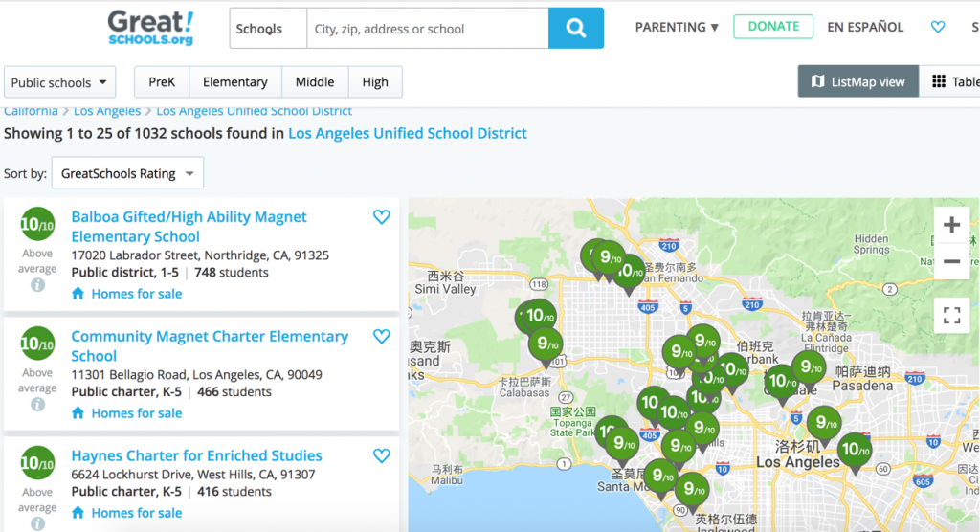Open the Schools search type dropdown

tap(268, 28)
